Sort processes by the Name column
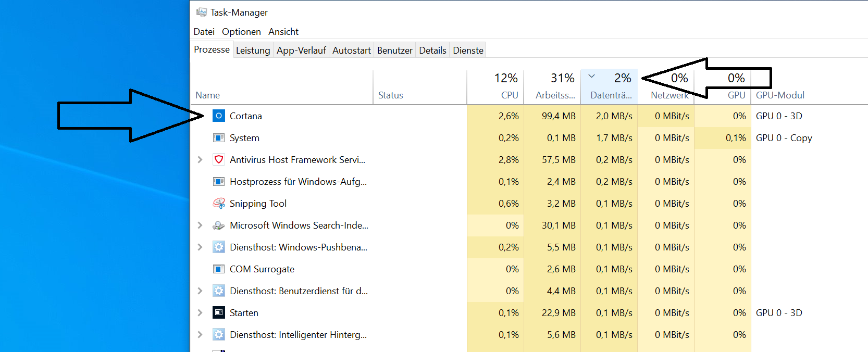Viewport: 868px width, 352px height. pos(282,87)
